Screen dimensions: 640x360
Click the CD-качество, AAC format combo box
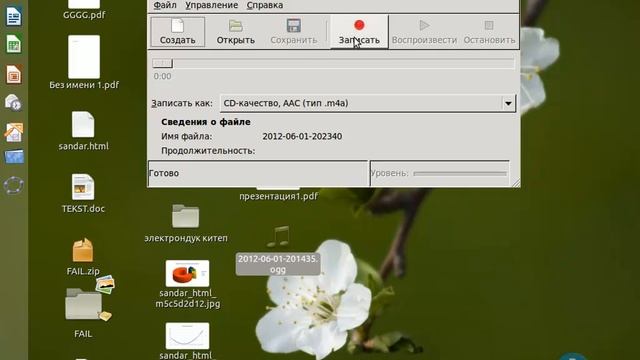[368, 103]
